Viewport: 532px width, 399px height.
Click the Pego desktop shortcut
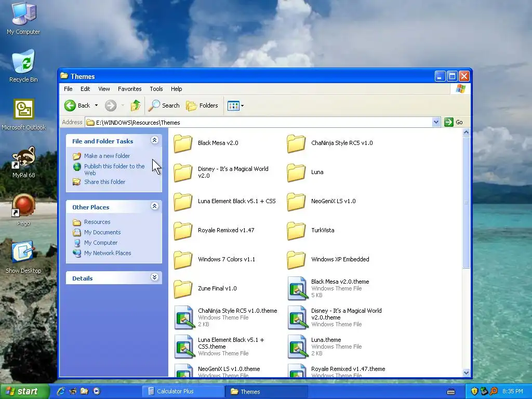point(23,210)
